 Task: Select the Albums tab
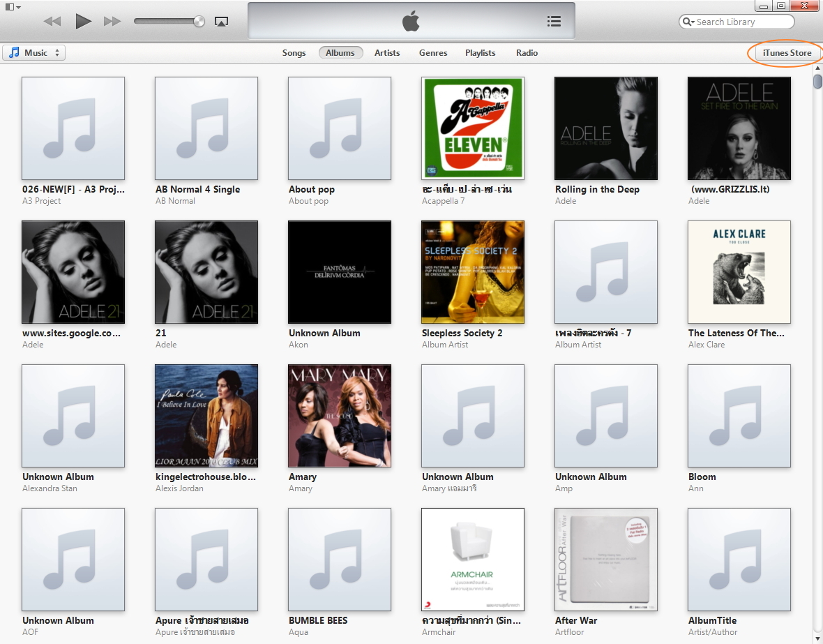tap(340, 53)
